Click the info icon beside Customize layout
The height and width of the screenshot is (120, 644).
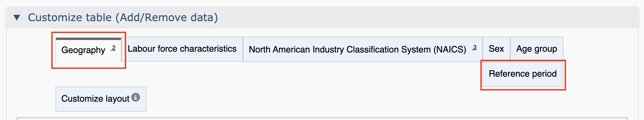136,97
